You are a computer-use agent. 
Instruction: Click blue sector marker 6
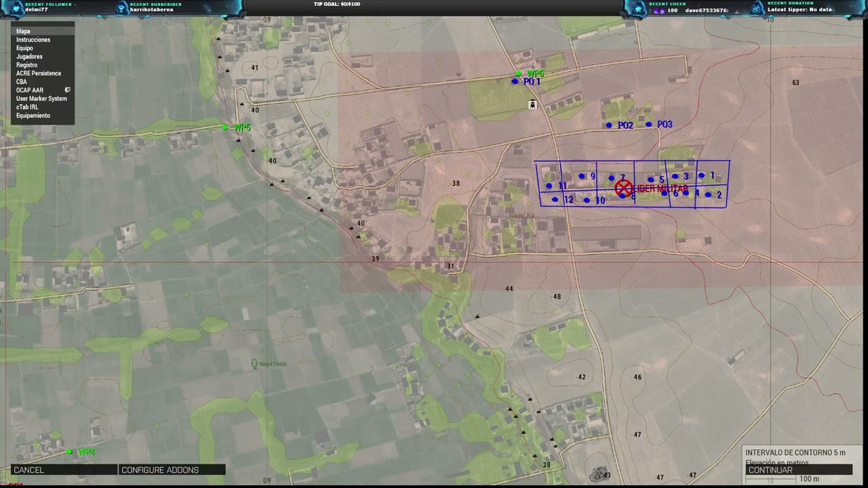click(x=665, y=194)
